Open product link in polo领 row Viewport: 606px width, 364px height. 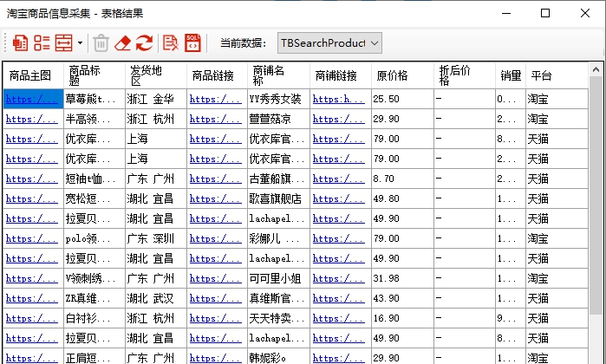215,238
